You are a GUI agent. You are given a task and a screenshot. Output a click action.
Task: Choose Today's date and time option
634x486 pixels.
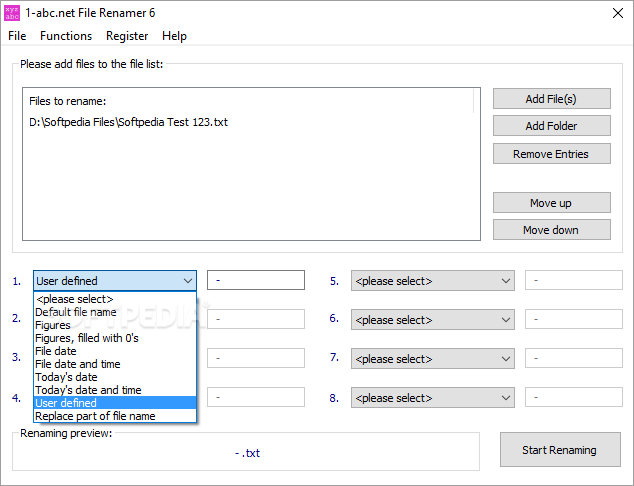point(115,390)
